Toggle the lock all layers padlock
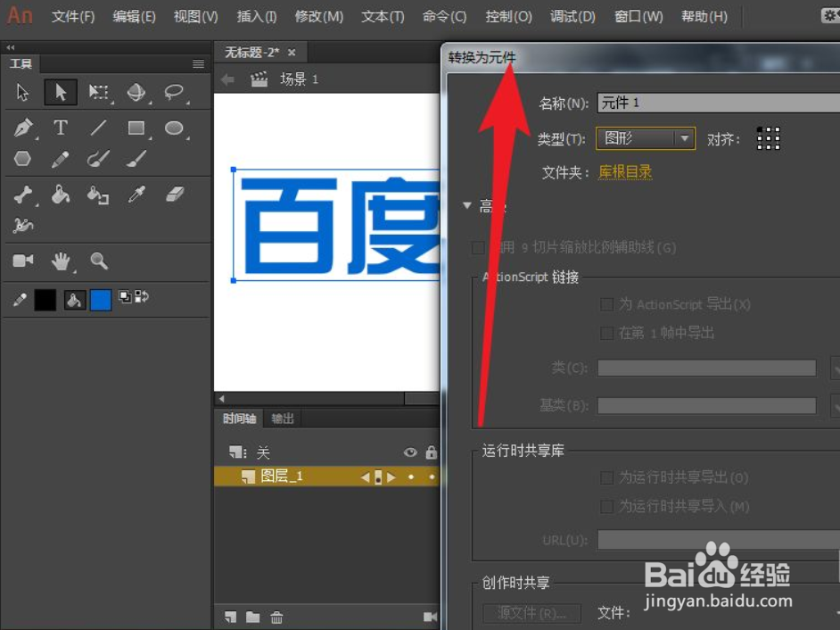Viewport: 840px width, 630px height. (x=432, y=452)
